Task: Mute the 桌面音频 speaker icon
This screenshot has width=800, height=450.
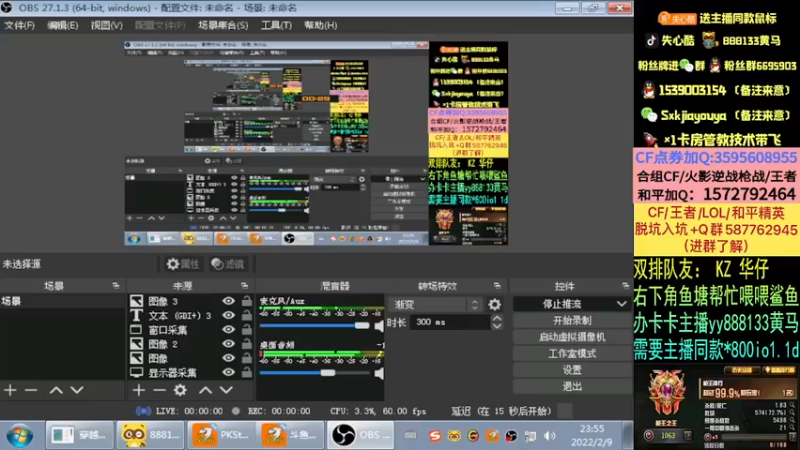Action: click(x=379, y=373)
